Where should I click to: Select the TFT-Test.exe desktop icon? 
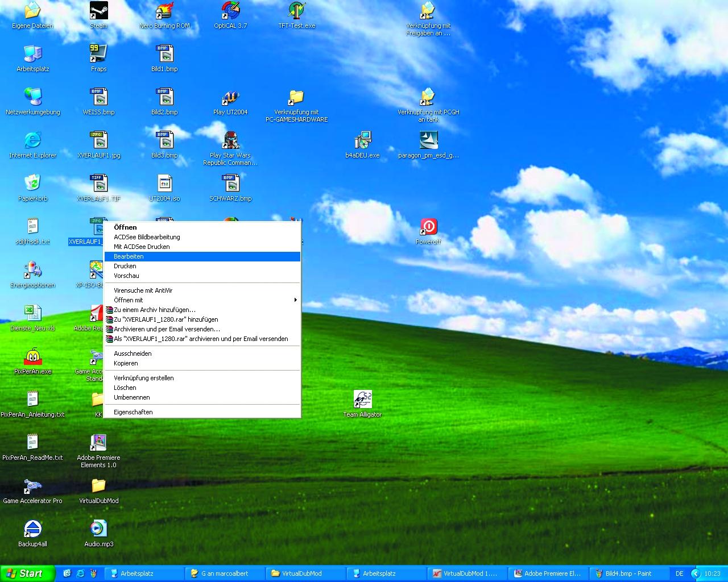296,11
